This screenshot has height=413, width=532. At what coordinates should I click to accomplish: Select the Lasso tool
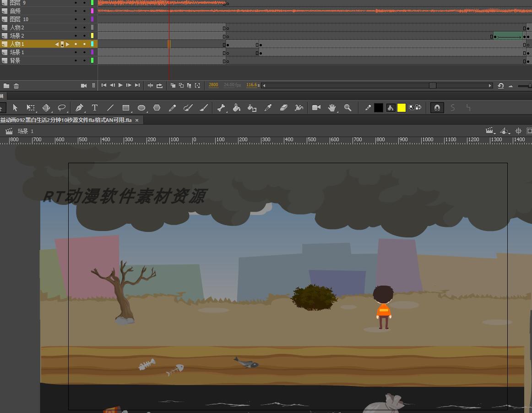click(62, 108)
